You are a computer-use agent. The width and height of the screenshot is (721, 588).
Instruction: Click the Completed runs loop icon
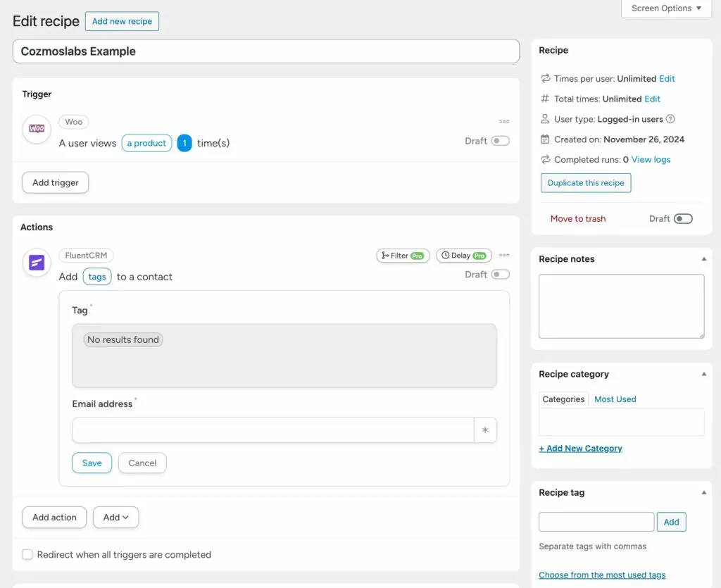coord(545,160)
